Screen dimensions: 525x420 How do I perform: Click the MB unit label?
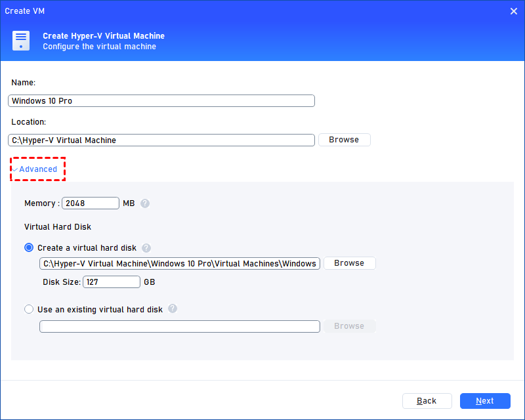[x=129, y=203]
